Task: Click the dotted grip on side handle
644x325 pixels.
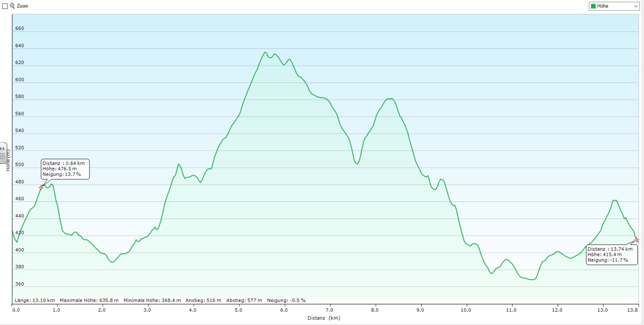Action: (x=3, y=156)
